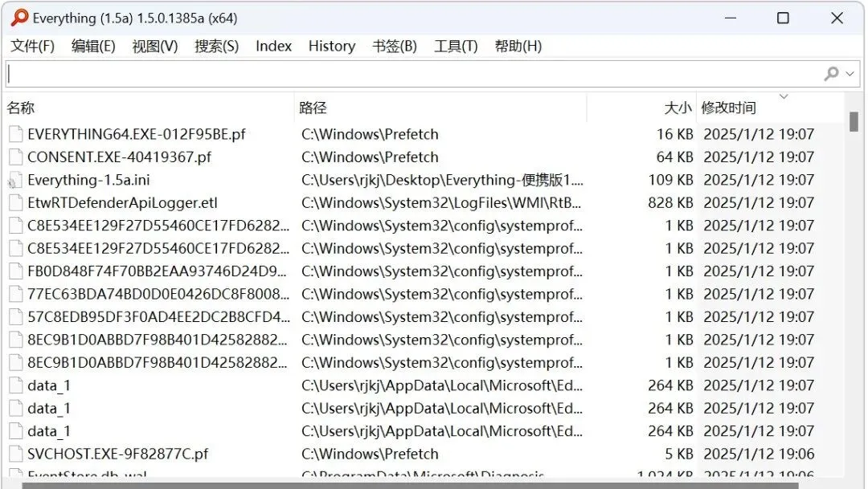Viewport: 868px width, 489px height.
Task: Open the 工具(T) menu
Action: [x=456, y=46]
